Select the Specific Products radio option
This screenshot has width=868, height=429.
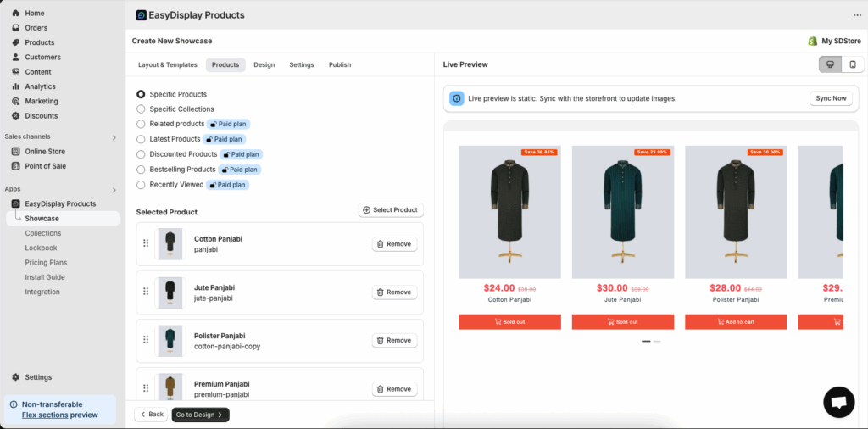[141, 95]
